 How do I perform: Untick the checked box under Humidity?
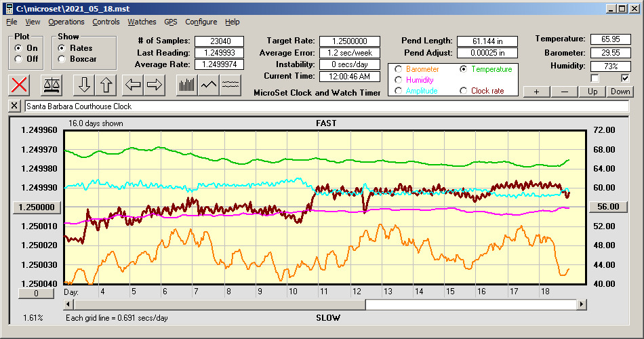click(x=625, y=78)
